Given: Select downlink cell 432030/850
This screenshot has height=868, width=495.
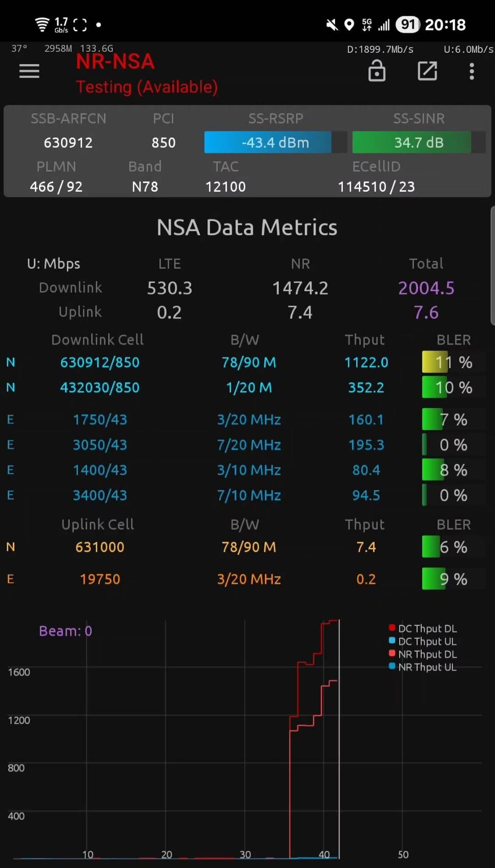Looking at the screenshot, I should 100,388.
